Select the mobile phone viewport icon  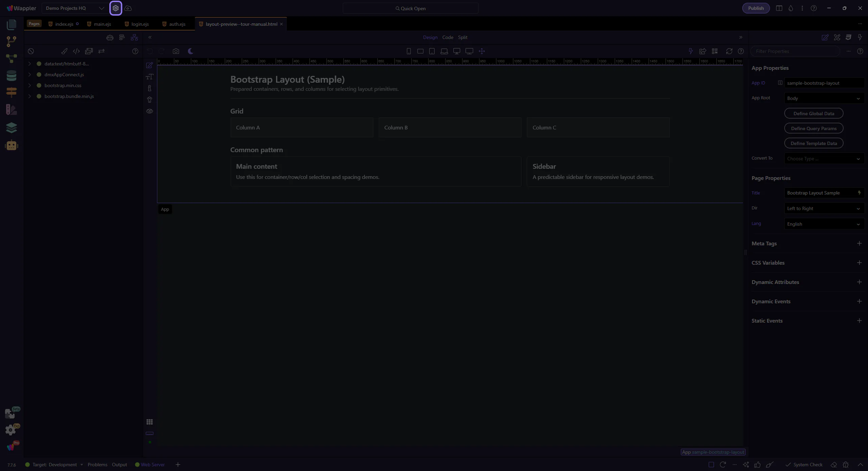click(409, 51)
